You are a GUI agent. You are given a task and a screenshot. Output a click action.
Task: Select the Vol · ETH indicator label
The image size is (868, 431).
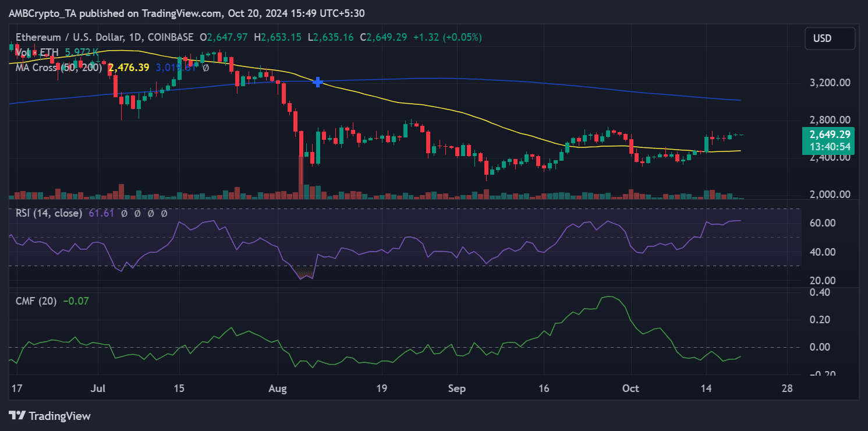(x=36, y=52)
